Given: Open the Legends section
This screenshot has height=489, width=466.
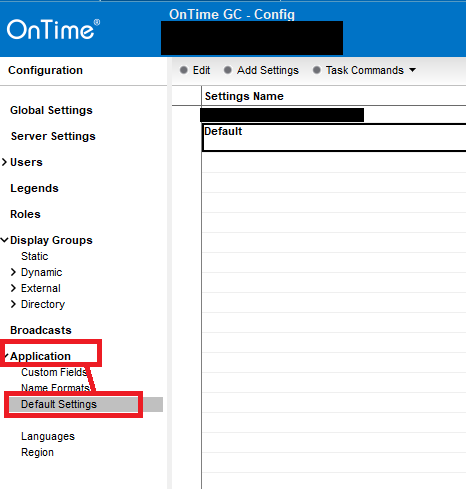Looking at the screenshot, I should [34, 188].
